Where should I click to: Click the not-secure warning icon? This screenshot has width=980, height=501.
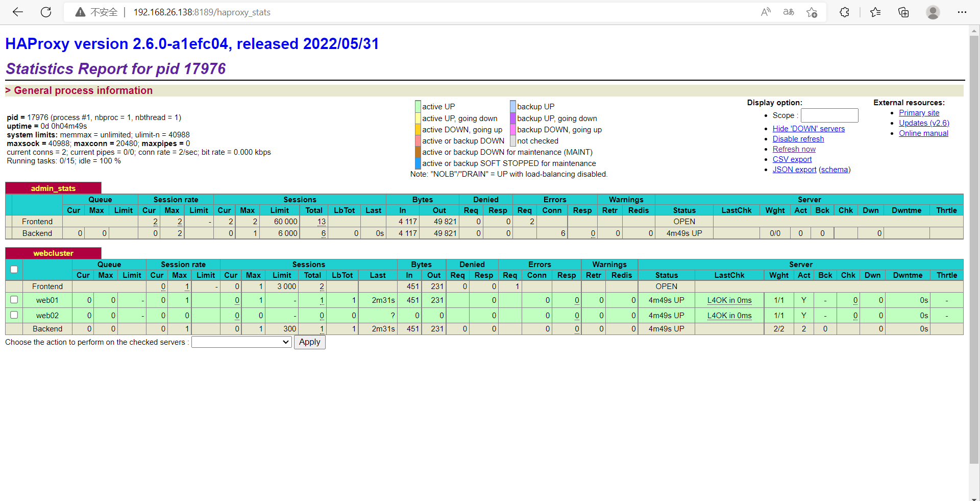coord(80,12)
